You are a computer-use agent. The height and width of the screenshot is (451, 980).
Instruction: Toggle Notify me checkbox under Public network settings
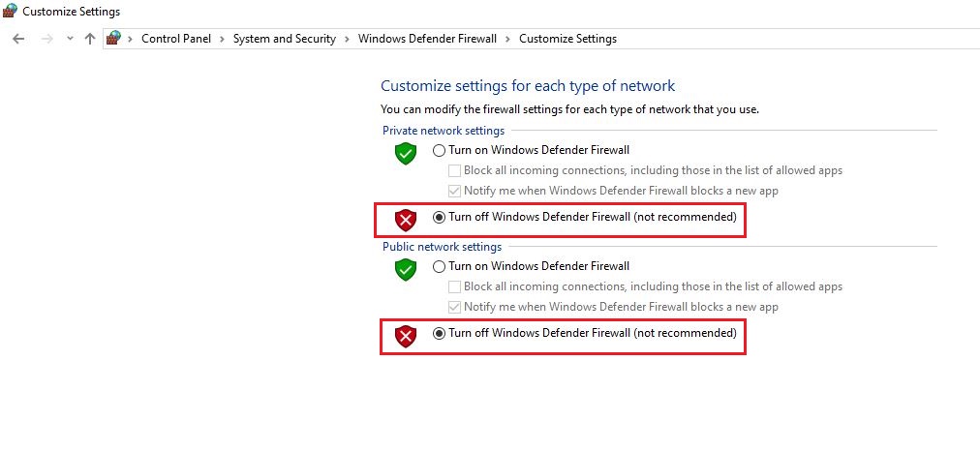click(x=454, y=308)
